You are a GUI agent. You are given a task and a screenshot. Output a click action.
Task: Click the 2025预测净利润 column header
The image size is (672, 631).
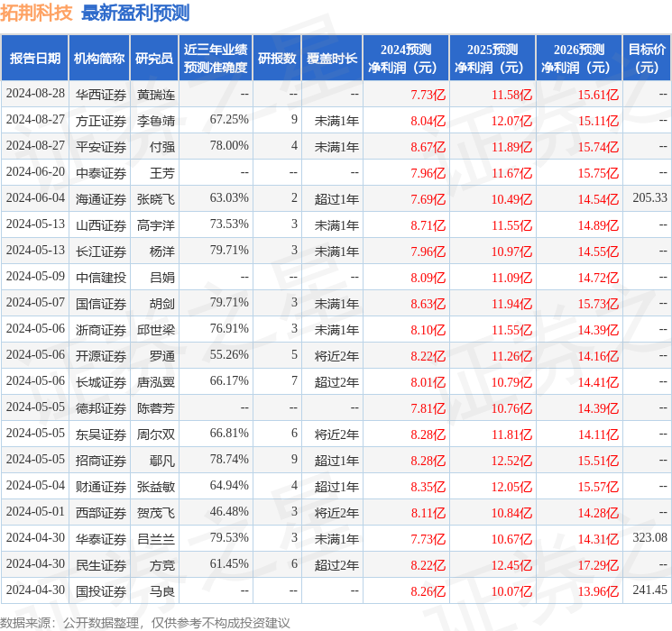[x=492, y=59]
